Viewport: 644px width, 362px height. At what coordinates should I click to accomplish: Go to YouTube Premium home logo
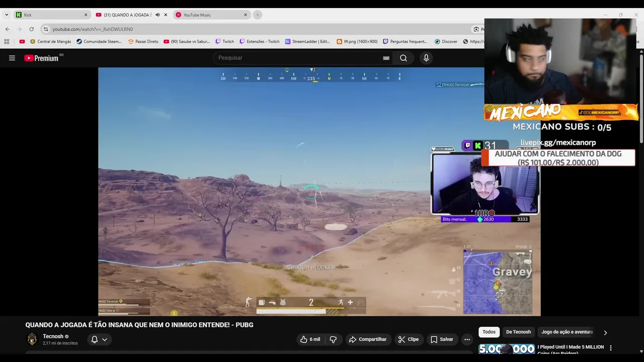pyautogui.click(x=41, y=58)
